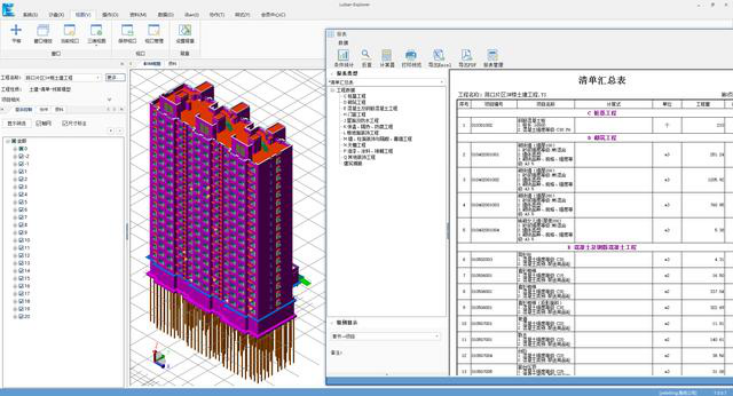Click the 导出Excel export icon
The image size is (734, 397).
point(439,55)
